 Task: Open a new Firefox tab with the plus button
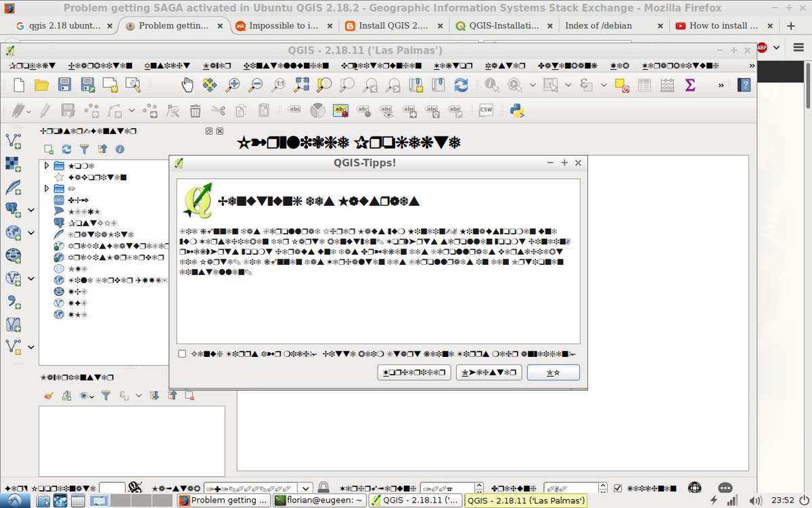tap(792, 26)
